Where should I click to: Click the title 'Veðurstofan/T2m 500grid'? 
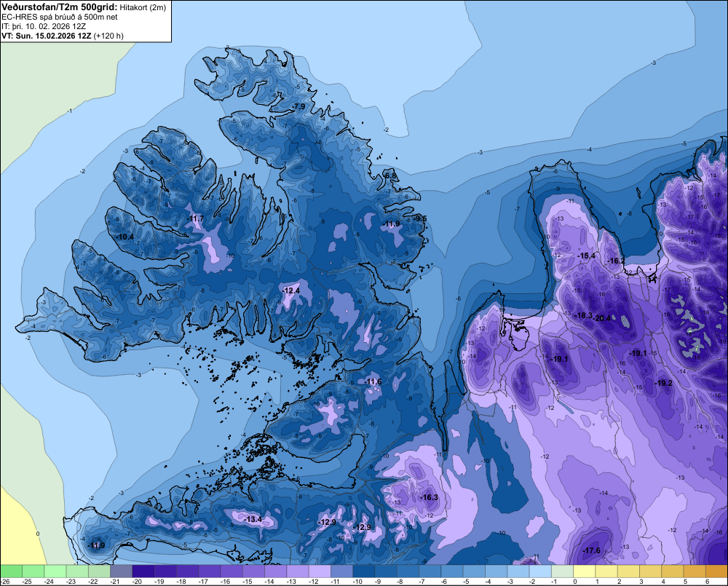(60, 7)
